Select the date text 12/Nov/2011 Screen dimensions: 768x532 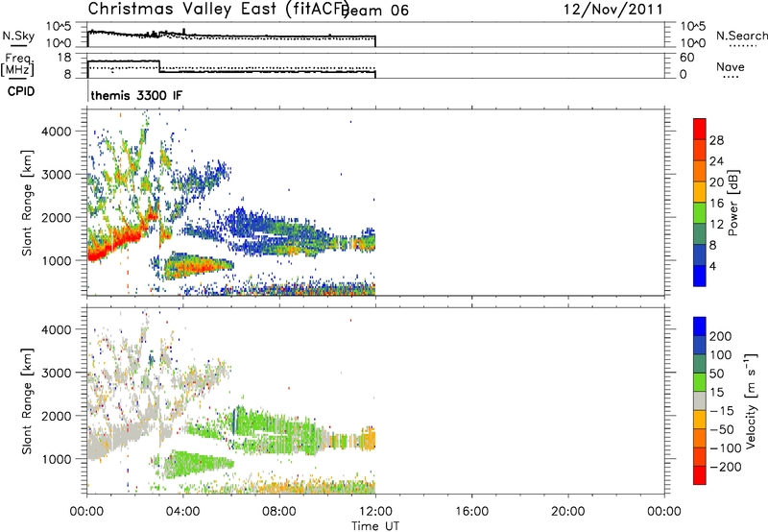coord(612,10)
